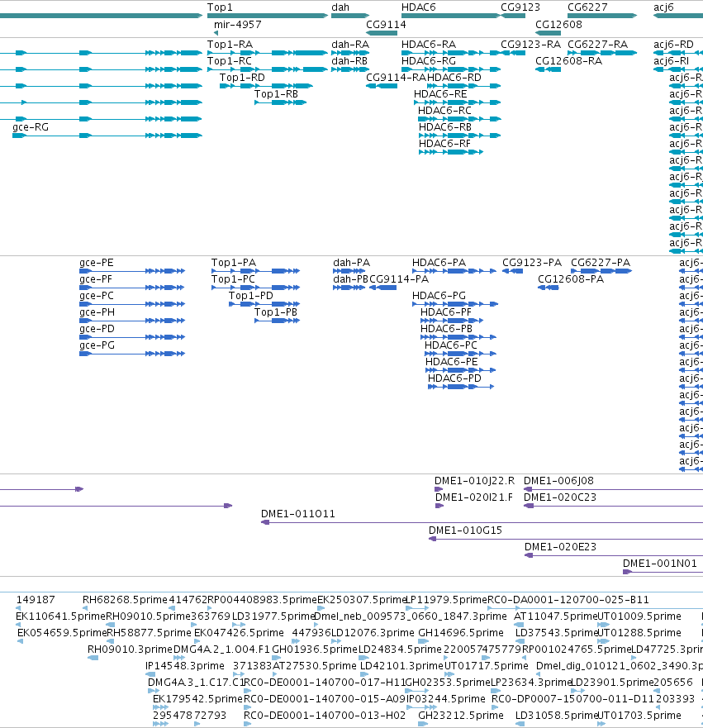The width and height of the screenshot is (703, 728).
Task: Select the Top1-RC transcript
Action: click(268, 69)
